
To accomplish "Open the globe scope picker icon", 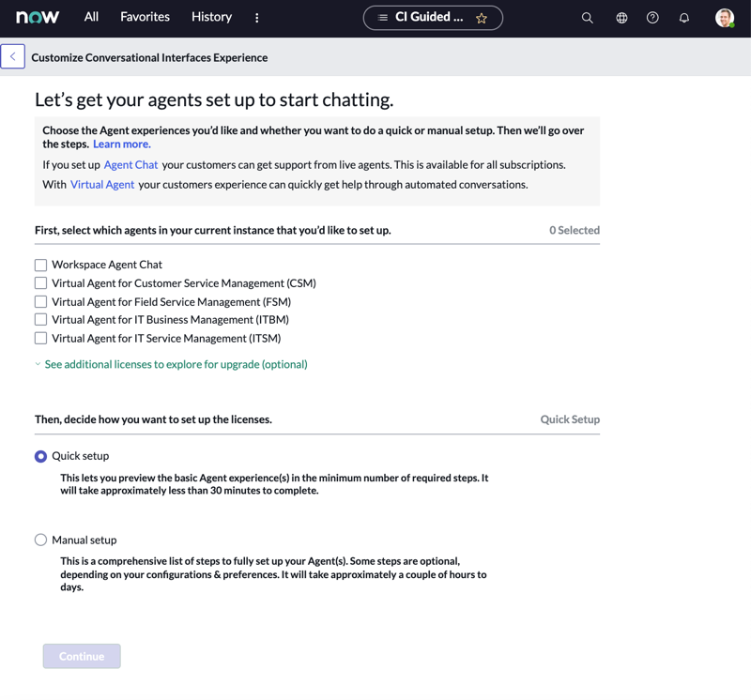I will 621,18.
